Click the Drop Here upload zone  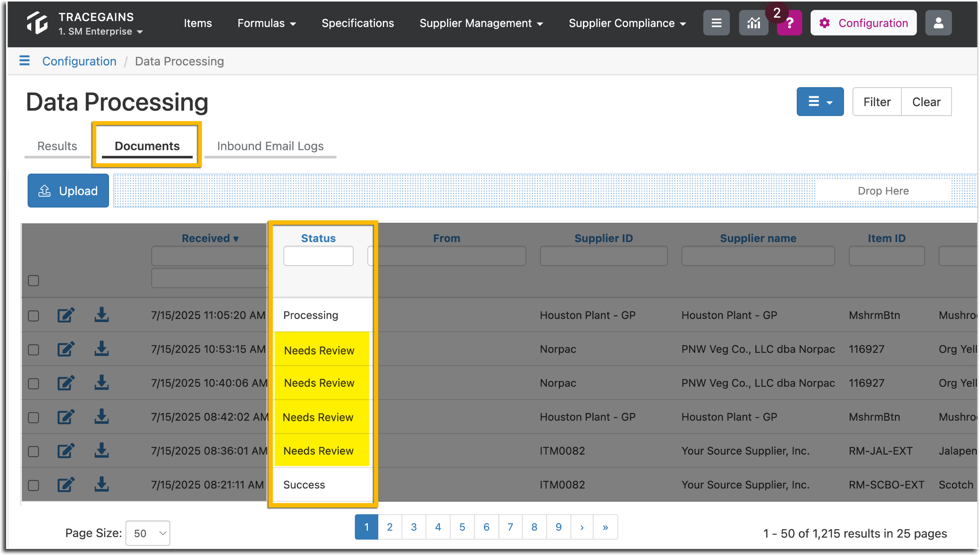click(x=545, y=191)
